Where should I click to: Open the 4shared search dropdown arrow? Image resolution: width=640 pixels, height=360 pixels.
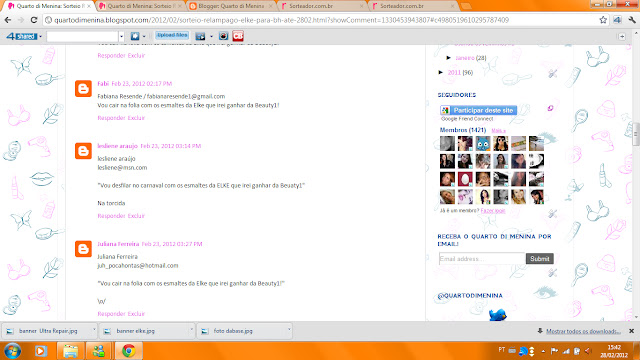121,36
